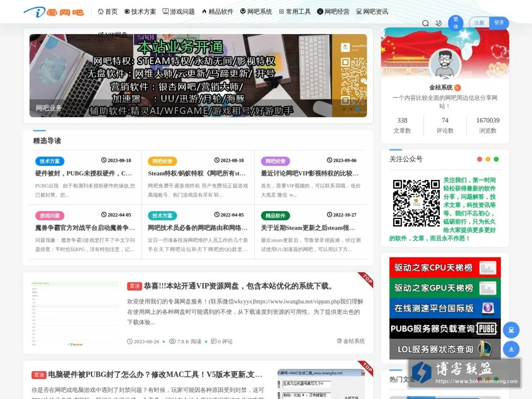The width and height of the screenshot is (532, 399).
Task: Switch to 繁体 traditional Chinese
Action: (x=456, y=23)
